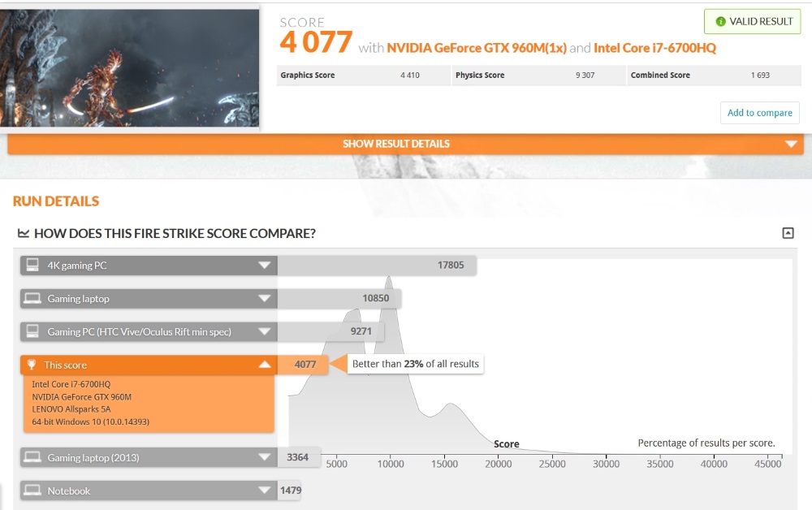Click the Notebook laptop icon
The image size is (812, 510).
[x=32, y=491]
